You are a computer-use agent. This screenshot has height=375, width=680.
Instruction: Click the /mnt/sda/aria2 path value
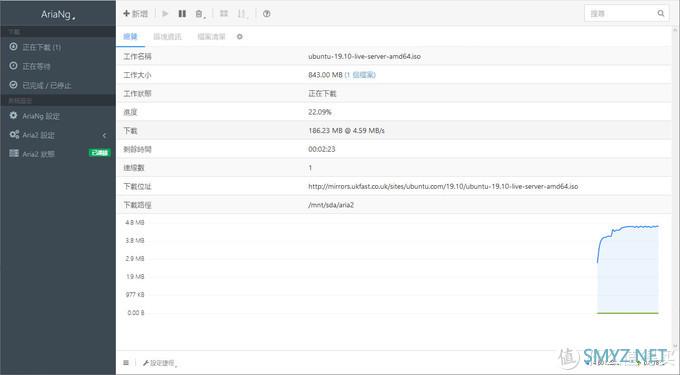coord(331,205)
